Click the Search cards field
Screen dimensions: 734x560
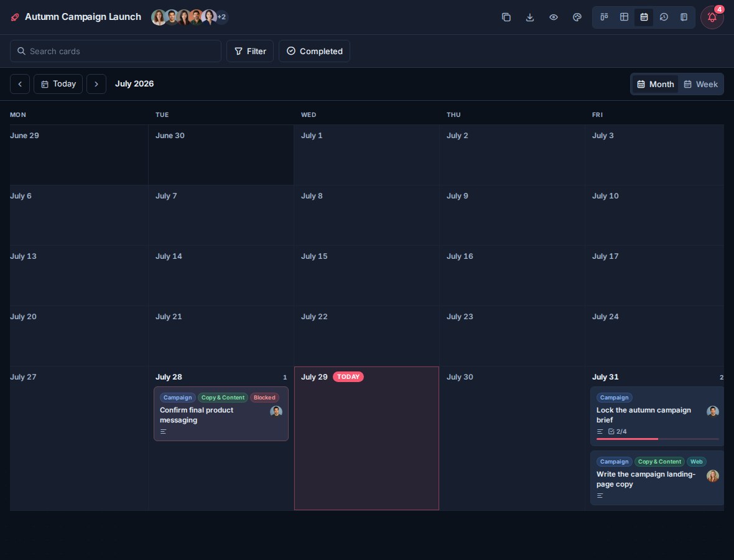116,51
